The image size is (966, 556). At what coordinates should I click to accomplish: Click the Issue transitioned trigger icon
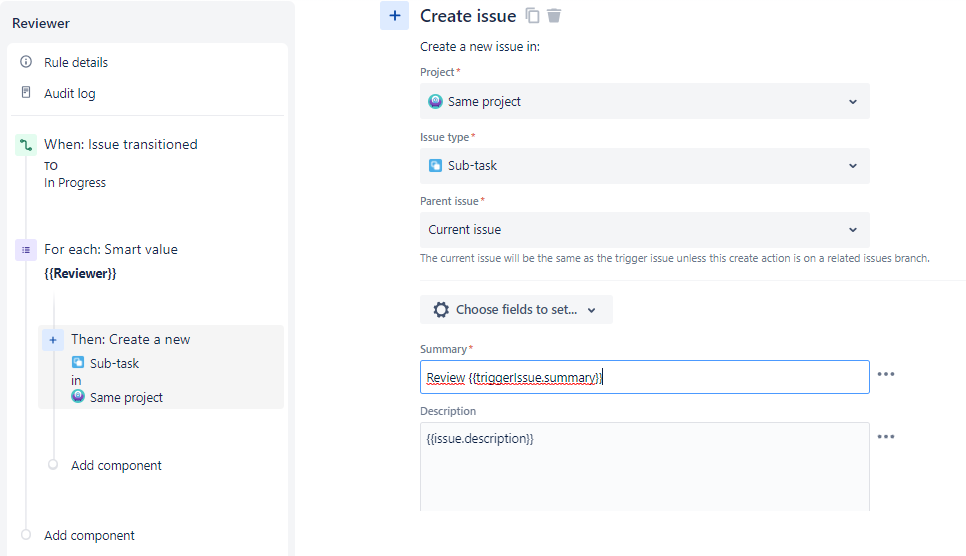click(x=26, y=145)
